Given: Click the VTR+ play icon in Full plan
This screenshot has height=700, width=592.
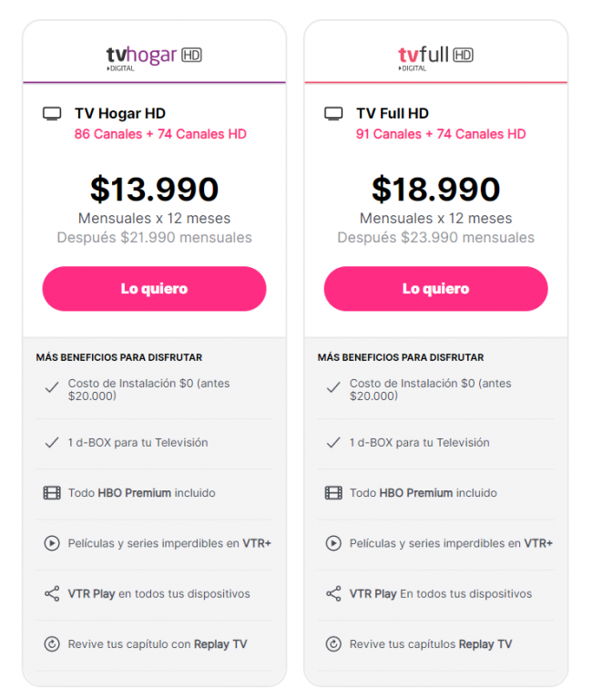Looking at the screenshot, I should click(x=333, y=543).
